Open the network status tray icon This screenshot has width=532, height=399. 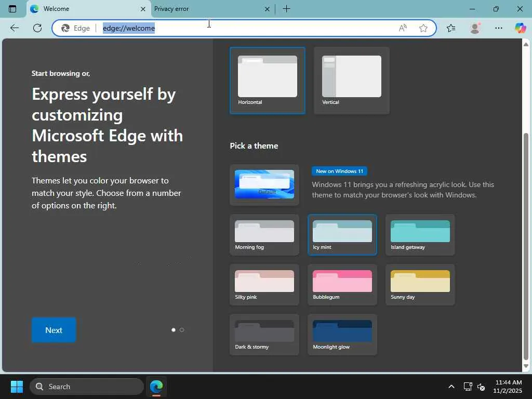pos(468,387)
